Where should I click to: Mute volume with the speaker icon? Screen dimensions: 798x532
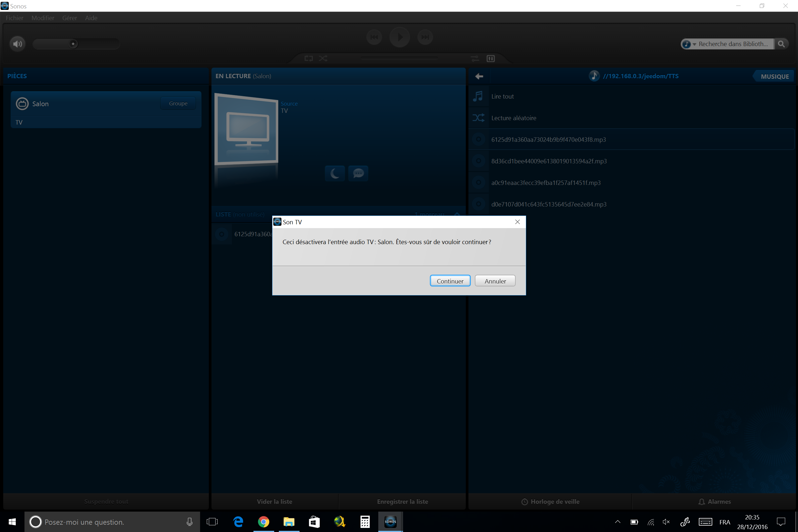point(17,44)
